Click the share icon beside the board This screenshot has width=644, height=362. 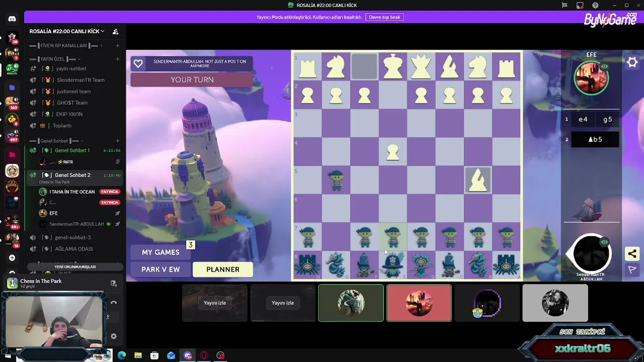coord(632,253)
